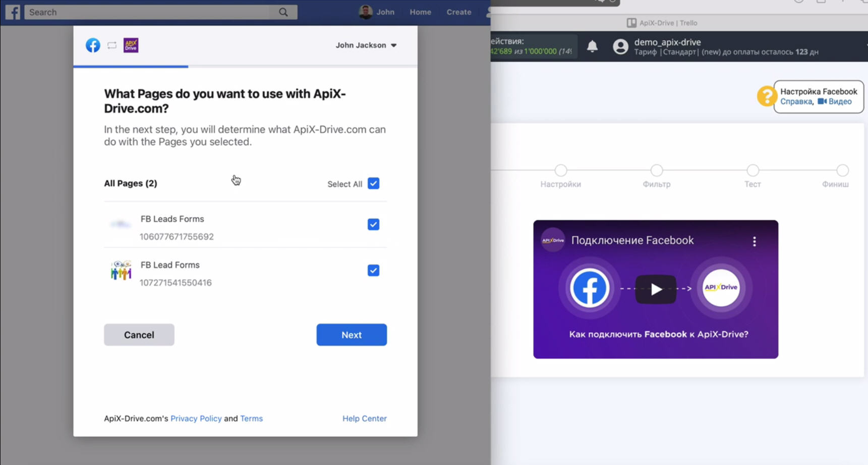868x465 pixels.
Task: Click the Facebook circle logo in video
Action: coord(589,288)
